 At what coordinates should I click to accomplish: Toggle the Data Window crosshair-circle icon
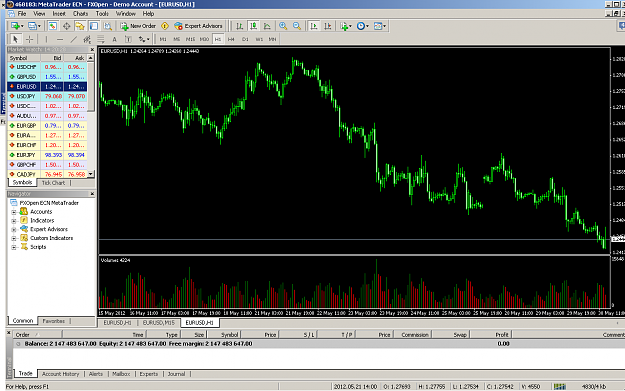[67, 26]
